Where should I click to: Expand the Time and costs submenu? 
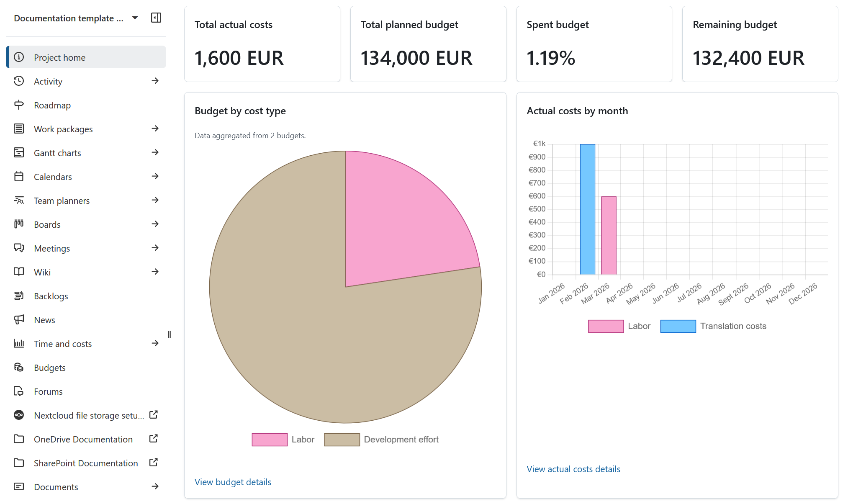click(155, 343)
